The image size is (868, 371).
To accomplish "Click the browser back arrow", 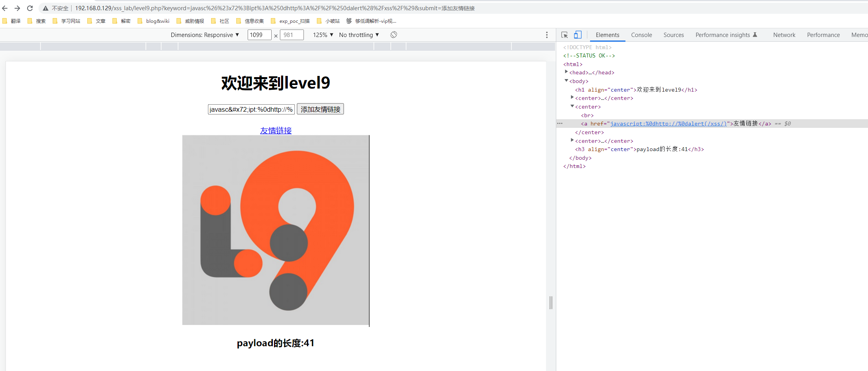I will tap(5, 8).
